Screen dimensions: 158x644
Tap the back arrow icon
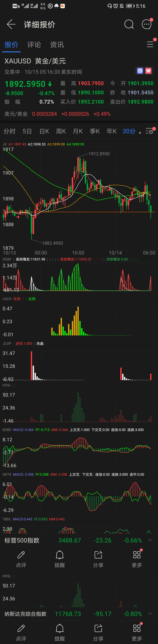11,24
